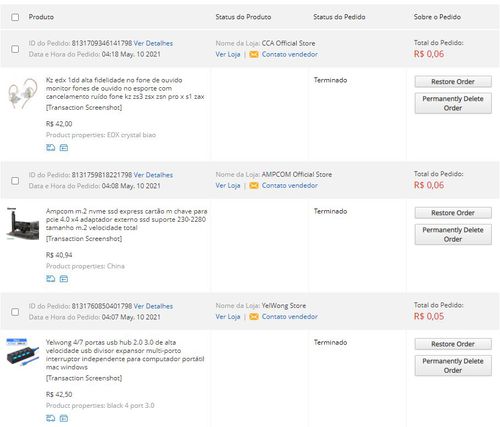Click first small icon under Ampcom adapter properties
The image size is (500, 427).
[x=51, y=279]
